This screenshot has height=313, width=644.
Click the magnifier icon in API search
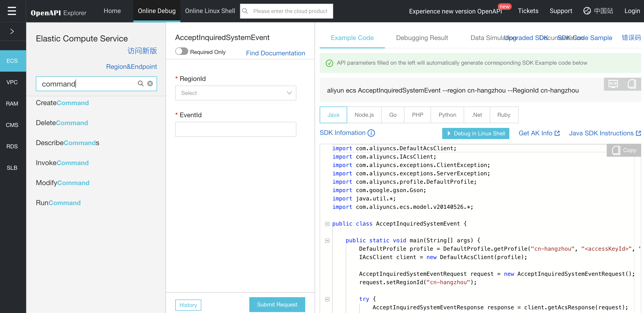click(x=141, y=84)
